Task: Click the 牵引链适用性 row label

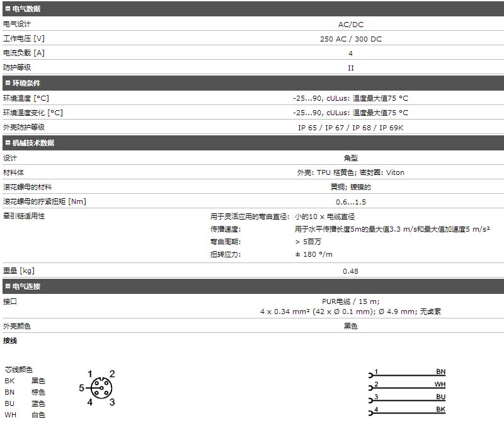Action: [x=24, y=216]
